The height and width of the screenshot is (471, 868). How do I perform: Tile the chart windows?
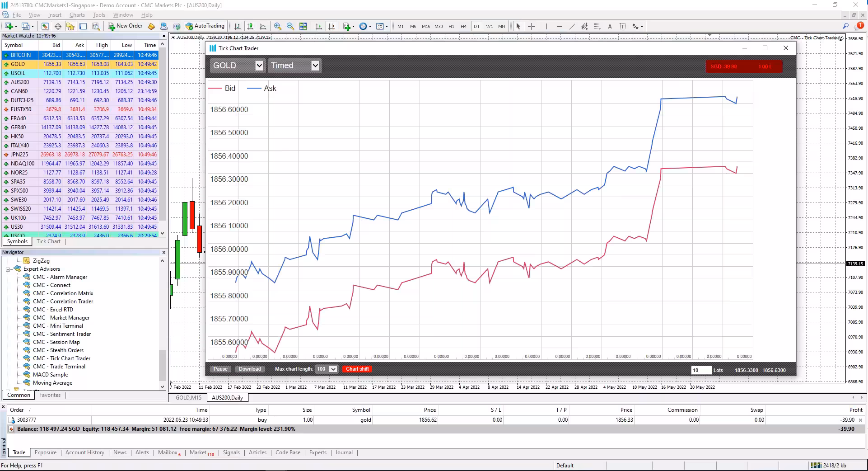(303, 26)
